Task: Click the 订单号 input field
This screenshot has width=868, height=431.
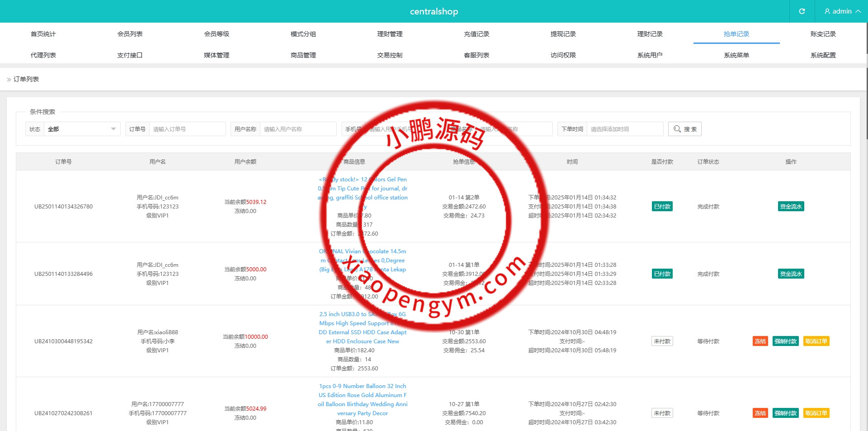Action: pos(187,129)
